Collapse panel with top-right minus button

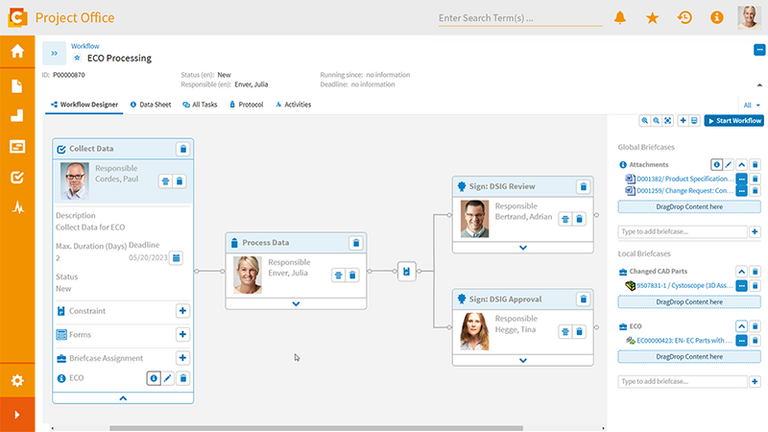coord(759,50)
